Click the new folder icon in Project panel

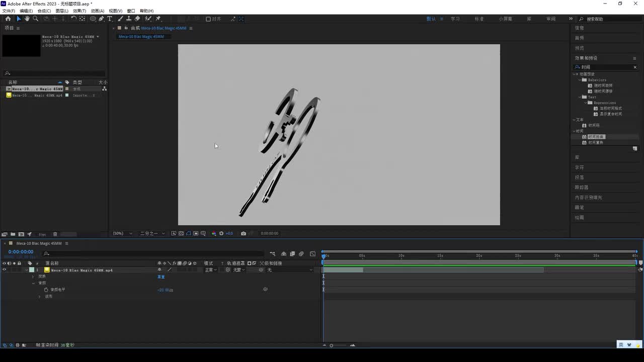coord(13,234)
